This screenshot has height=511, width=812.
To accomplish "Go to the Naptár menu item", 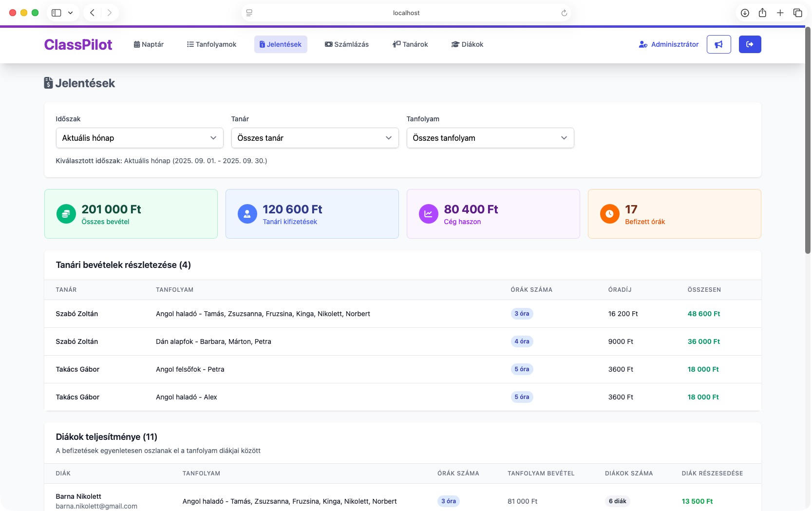I will tap(149, 44).
